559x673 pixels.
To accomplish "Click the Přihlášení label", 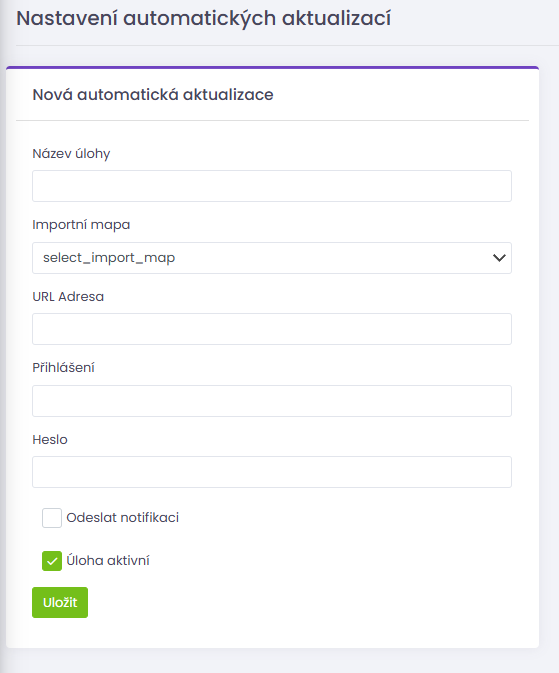I will [x=64, y=367].
